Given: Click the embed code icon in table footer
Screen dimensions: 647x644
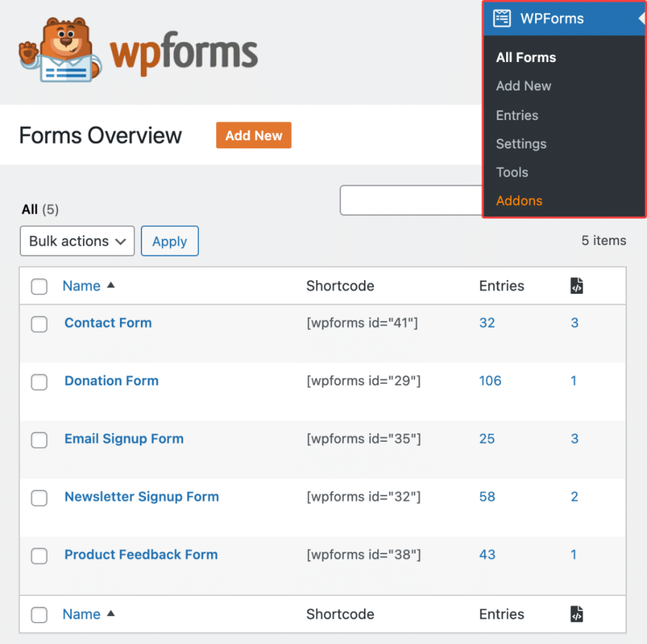Looking at the screenshot, I should [576, 614].
